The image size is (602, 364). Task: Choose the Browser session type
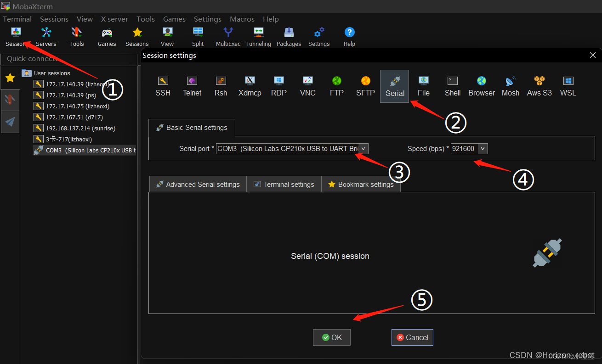tap(482, 86)
